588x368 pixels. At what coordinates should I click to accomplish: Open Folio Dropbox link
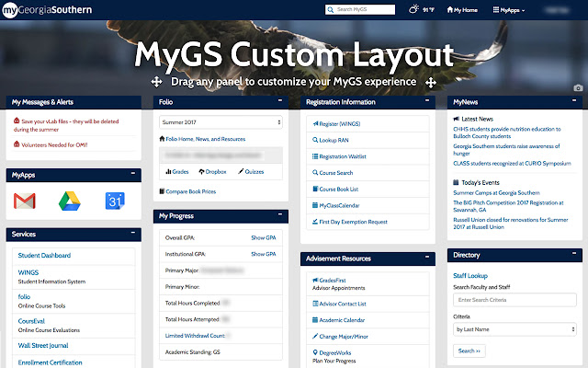tap(212, 172)
